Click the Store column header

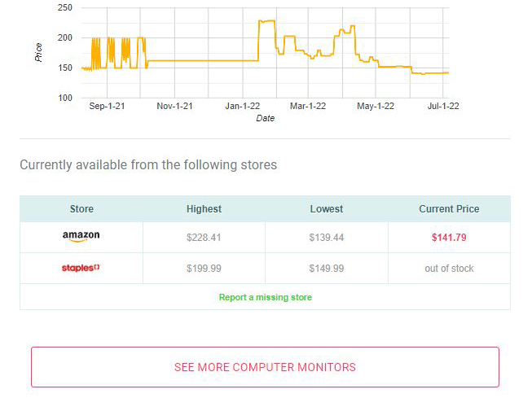(81, 209)
